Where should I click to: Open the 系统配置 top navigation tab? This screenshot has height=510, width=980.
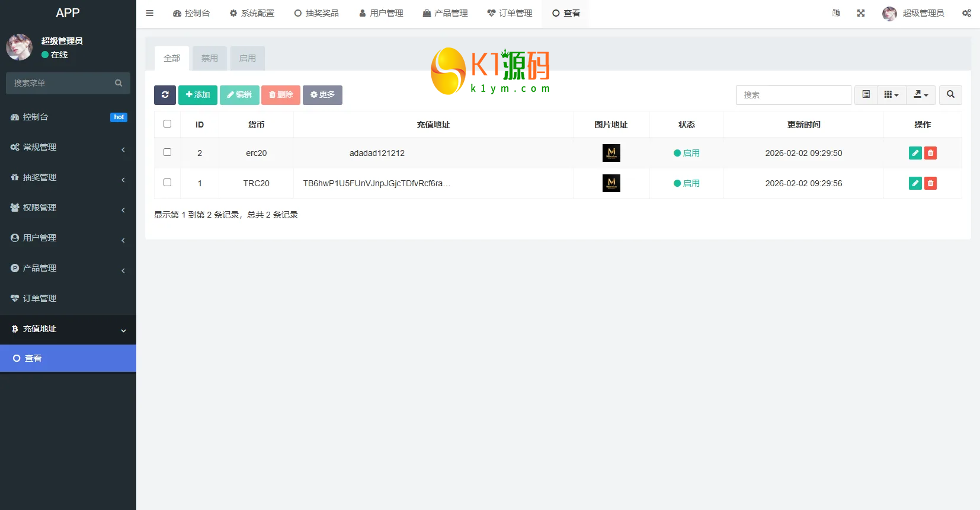point(252,13)
